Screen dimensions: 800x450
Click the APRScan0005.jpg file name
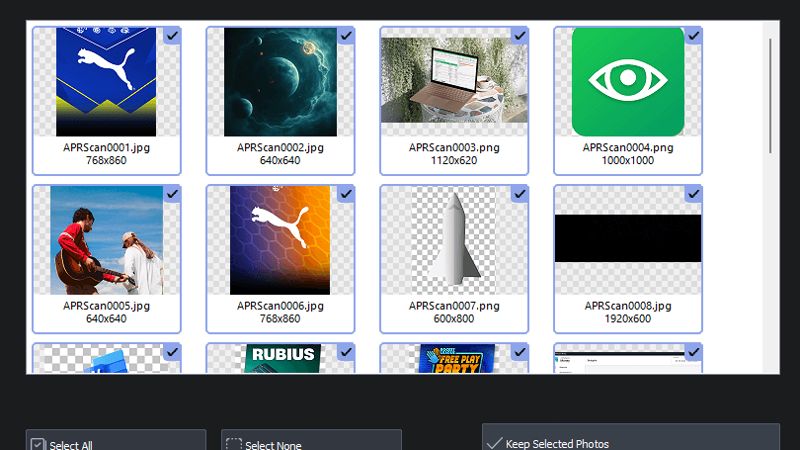pos(106,306)
